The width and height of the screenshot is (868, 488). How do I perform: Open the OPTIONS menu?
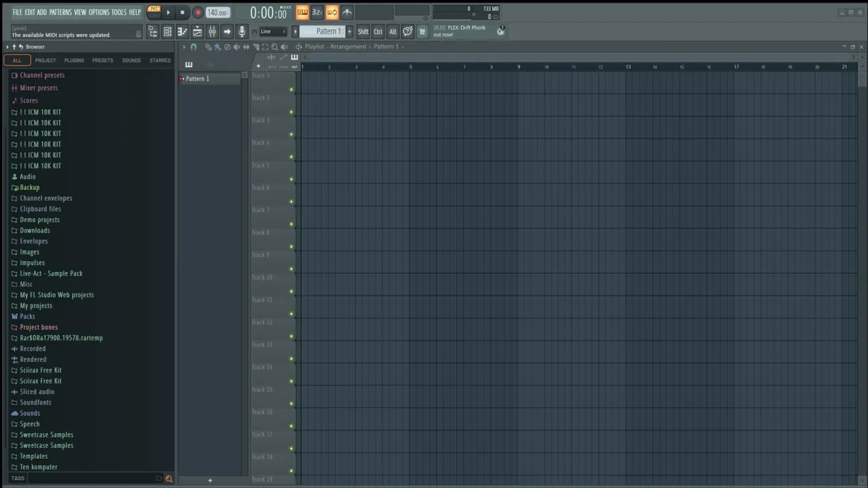[99, 12]
